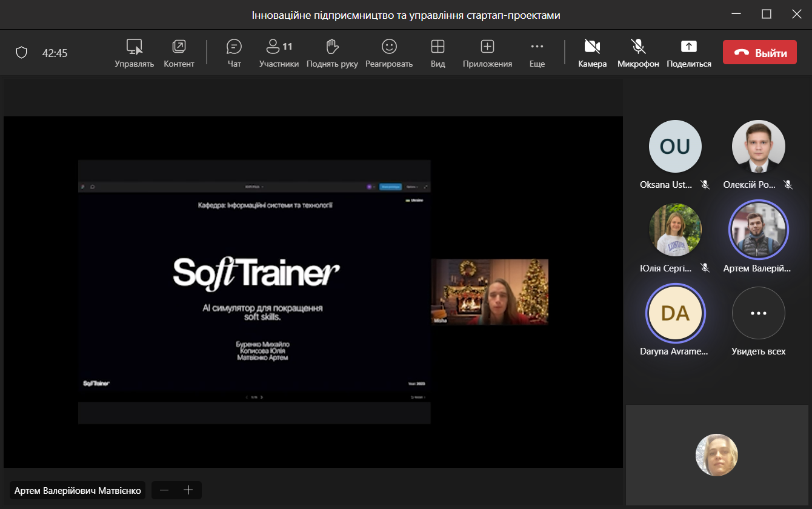Viewport: 812px width, 509px height.
Task: Open the Реагировать reactions menu
Action: pos(388,53)
